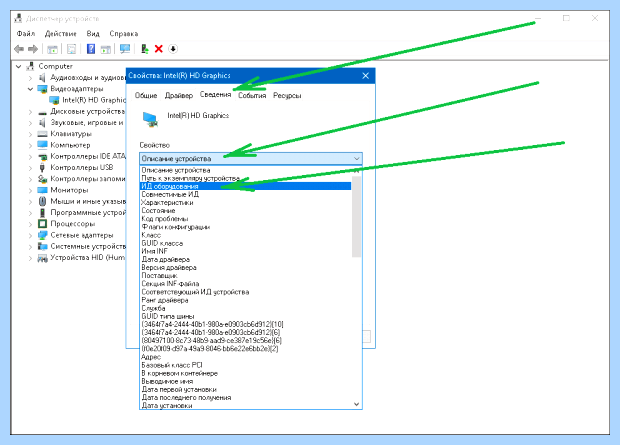Open the Действие menu

60,34
